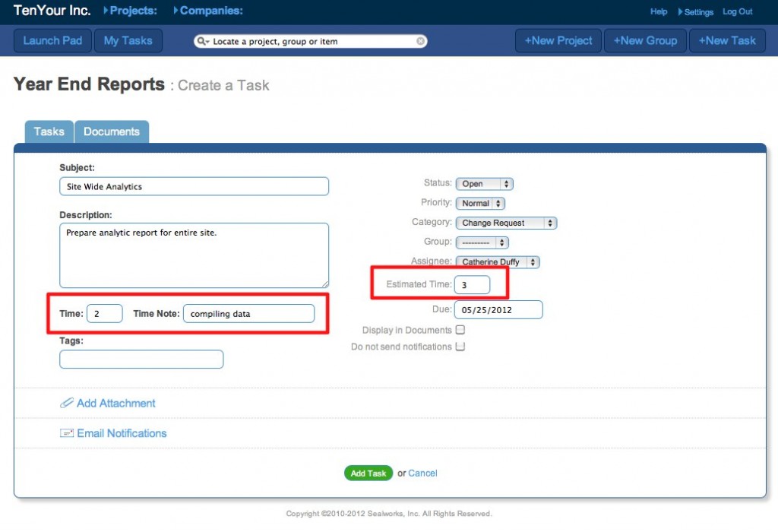Click the envelope Email Notifications icon
The image size is (778, 532).
(67, 433)
